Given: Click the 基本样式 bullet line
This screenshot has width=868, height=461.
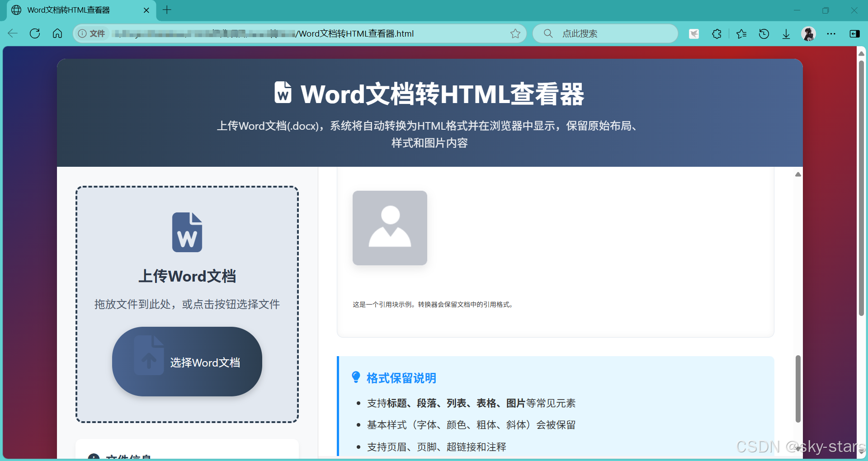Looking at the screenshot, I should click(471, 425).
